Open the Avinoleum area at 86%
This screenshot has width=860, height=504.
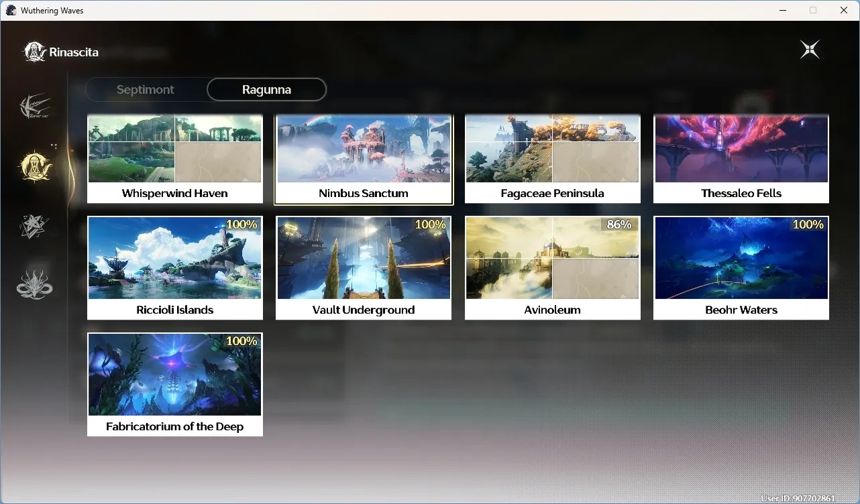click(x=553, y=267)
